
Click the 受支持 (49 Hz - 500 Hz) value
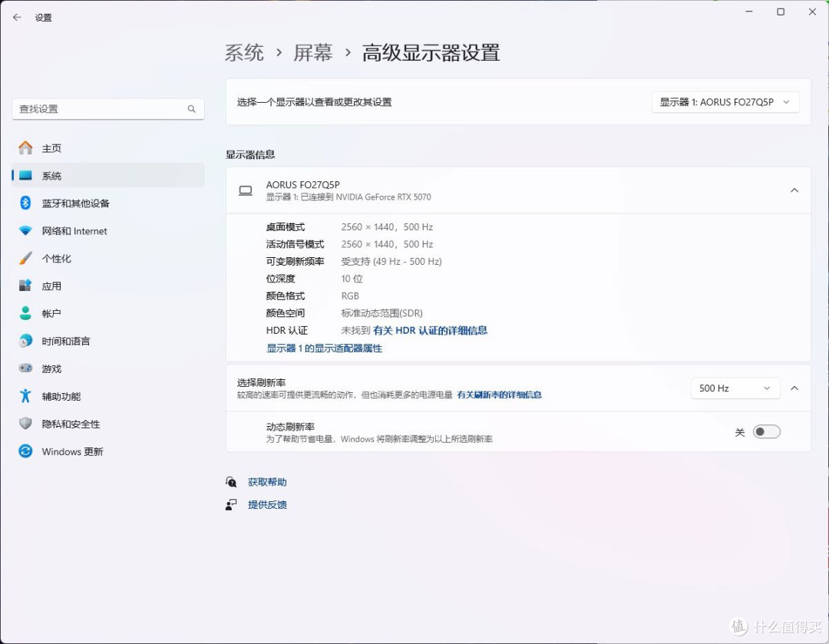pos(391,261)
